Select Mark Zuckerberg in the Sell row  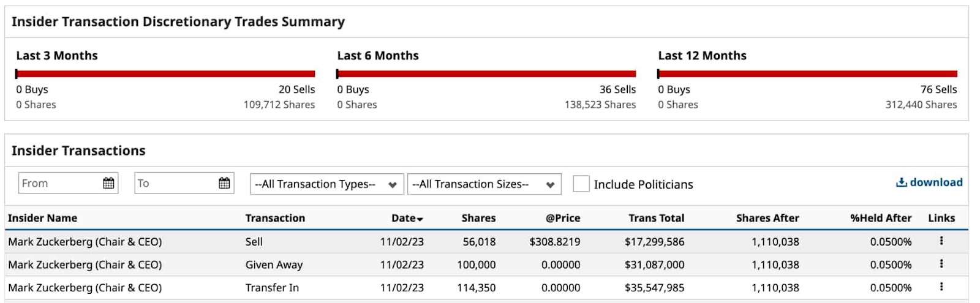click(x=85, y=242)
